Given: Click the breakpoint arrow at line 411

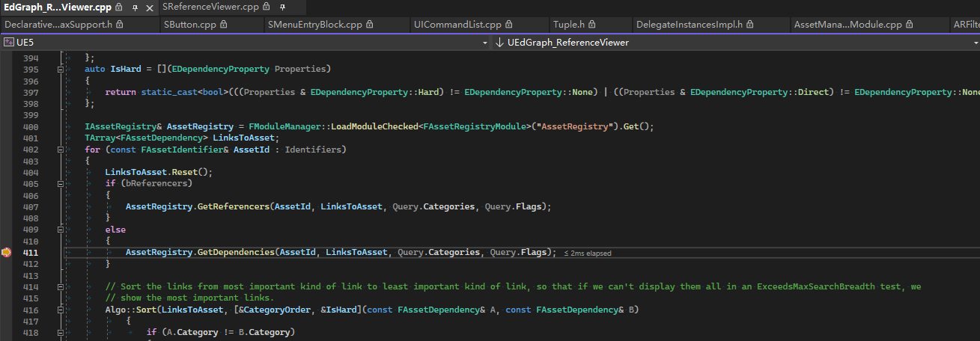Looking at the screenshot, I should (7, 253).
